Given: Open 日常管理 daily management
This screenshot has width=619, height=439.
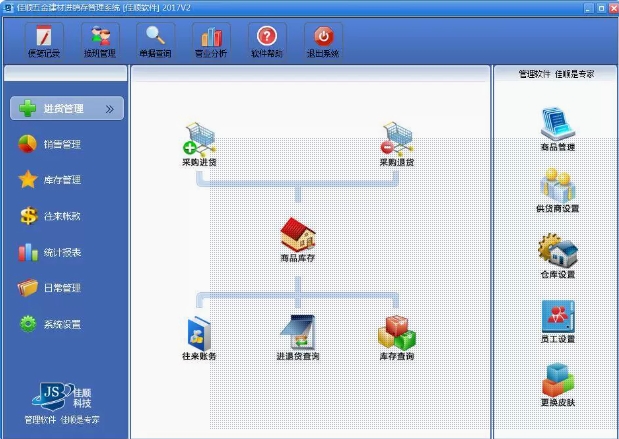Looking at the screenshot, I should tap(50, 288).
